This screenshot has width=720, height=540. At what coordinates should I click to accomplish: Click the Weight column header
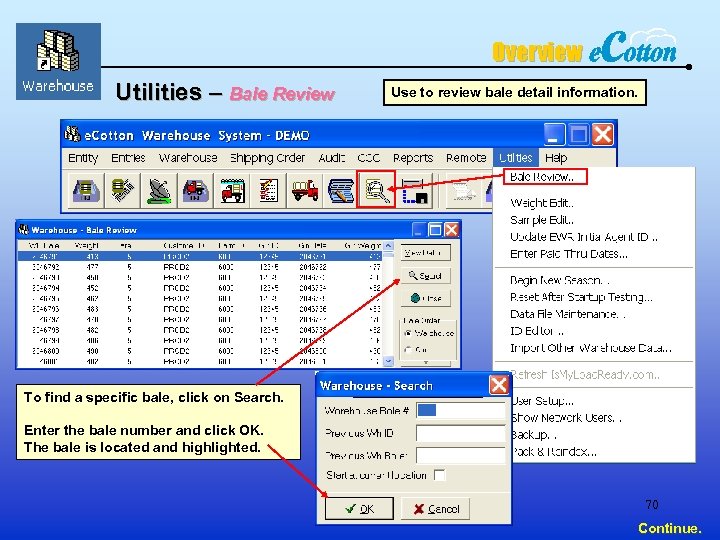point(87,245)
